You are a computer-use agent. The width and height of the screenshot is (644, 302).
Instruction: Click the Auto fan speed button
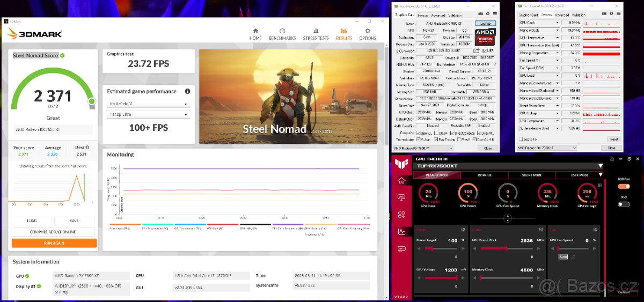pos(563,257)
